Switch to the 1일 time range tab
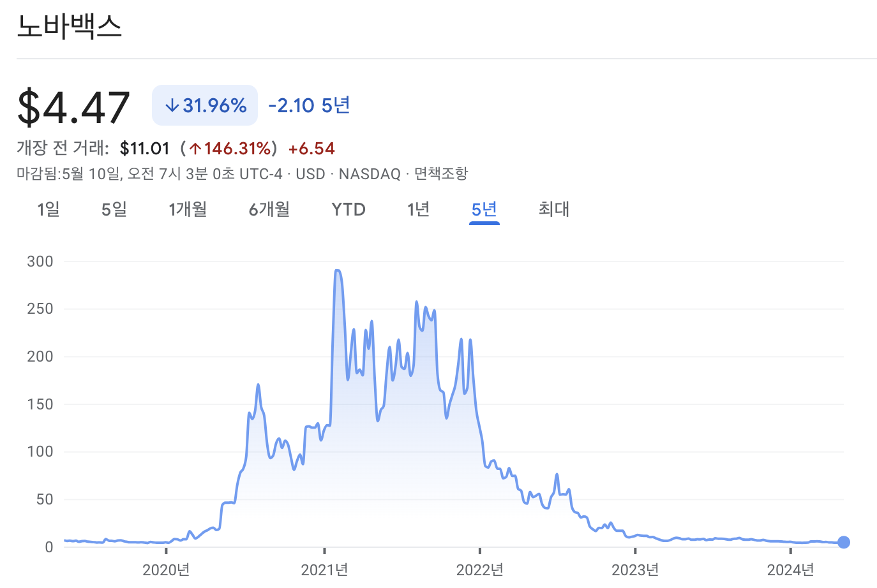877x588 pixels. pyautogui.click(x=48, y=209)
